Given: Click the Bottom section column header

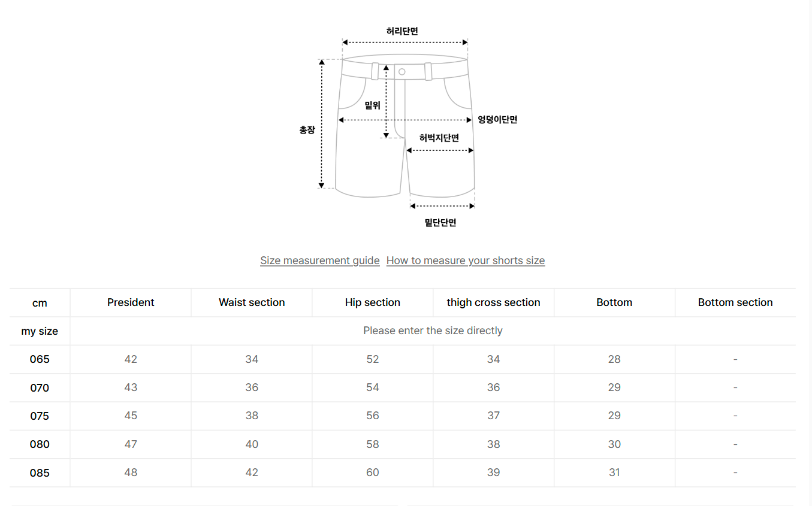Looking at the screenshot, I should [x=735, y=302].
